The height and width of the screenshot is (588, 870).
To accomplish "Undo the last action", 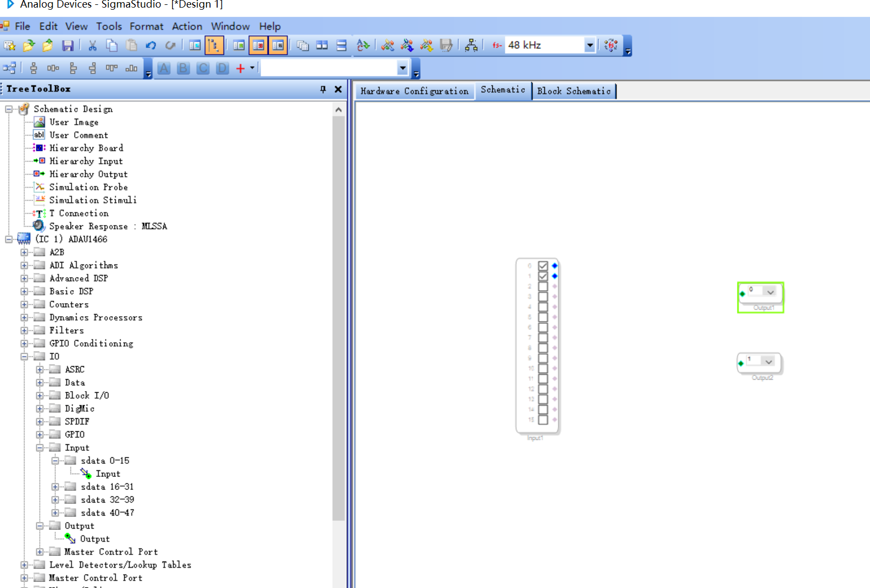I will tap(151, 46).
